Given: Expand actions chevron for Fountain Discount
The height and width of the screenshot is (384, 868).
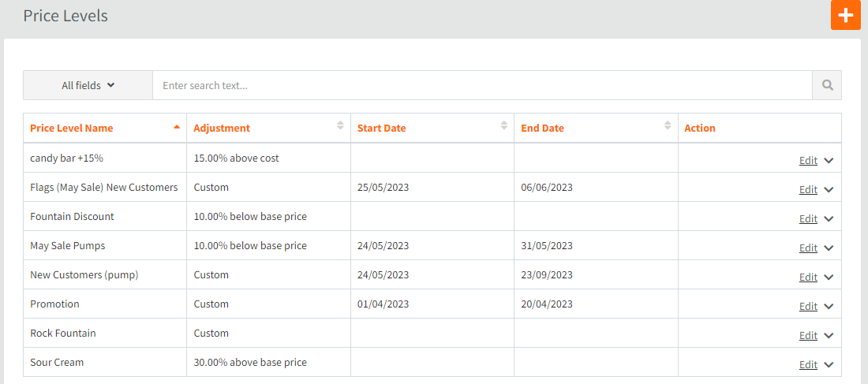Looking at the screenshot, I should click(828, 218).
